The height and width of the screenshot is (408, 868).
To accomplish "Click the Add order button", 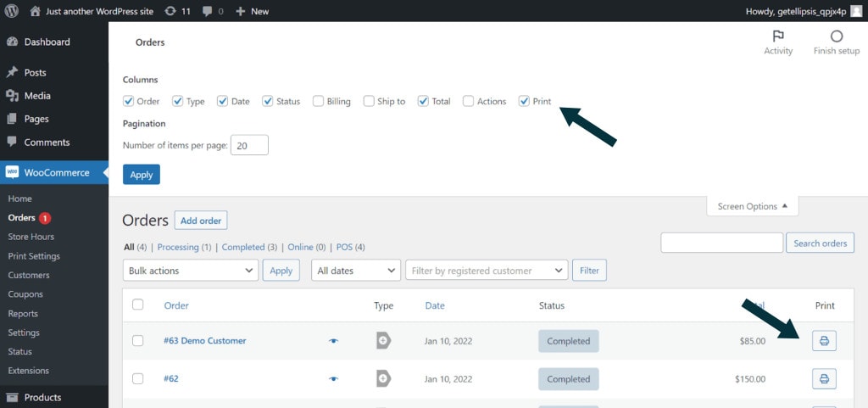I will 201,221.
